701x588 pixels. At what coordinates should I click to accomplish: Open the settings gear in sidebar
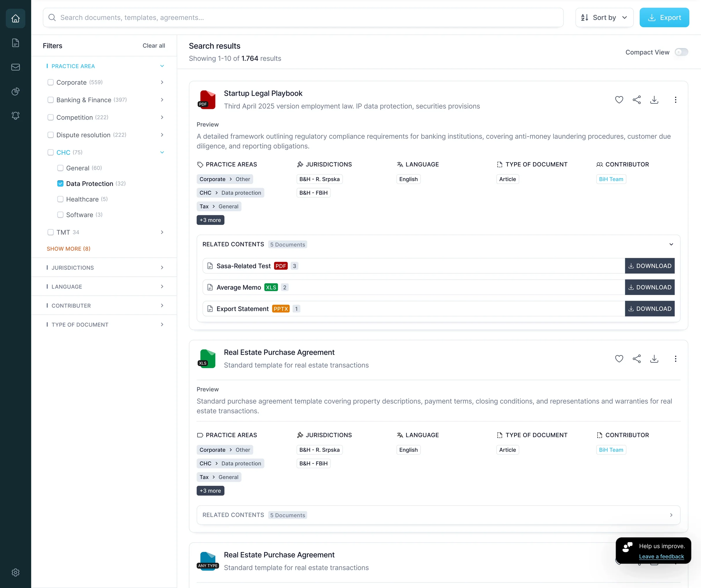tap(15, 572)
